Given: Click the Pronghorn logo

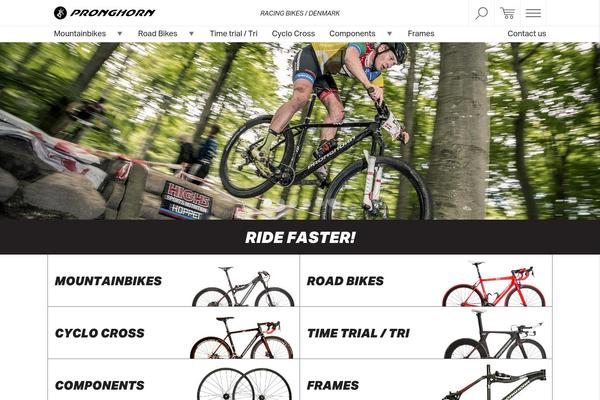Looking at the screenshot, I should point(104,13).
